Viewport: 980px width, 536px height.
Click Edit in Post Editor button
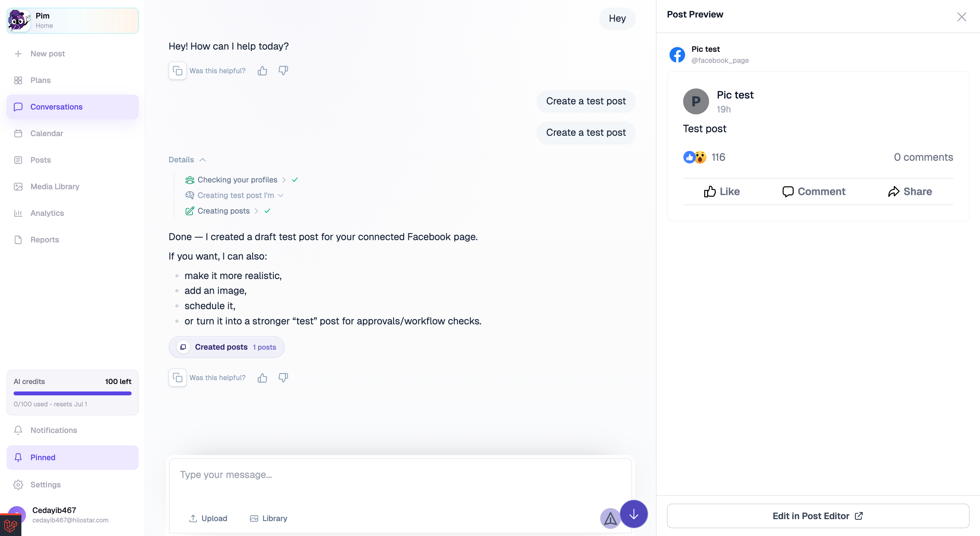[x=818, y=516]
